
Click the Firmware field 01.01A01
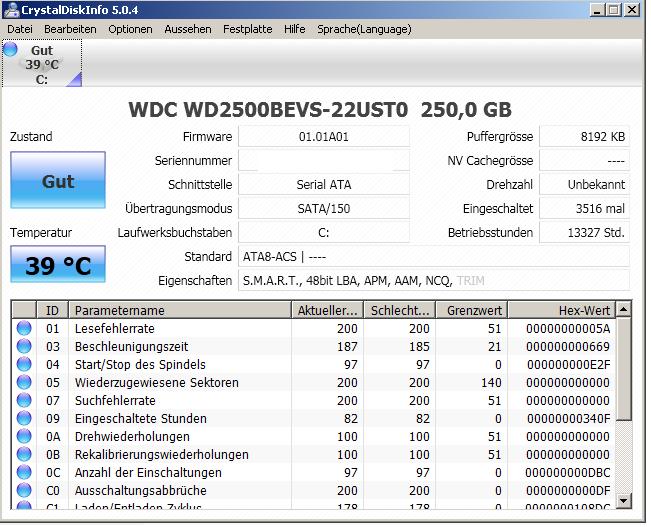[x=324, y=137]
